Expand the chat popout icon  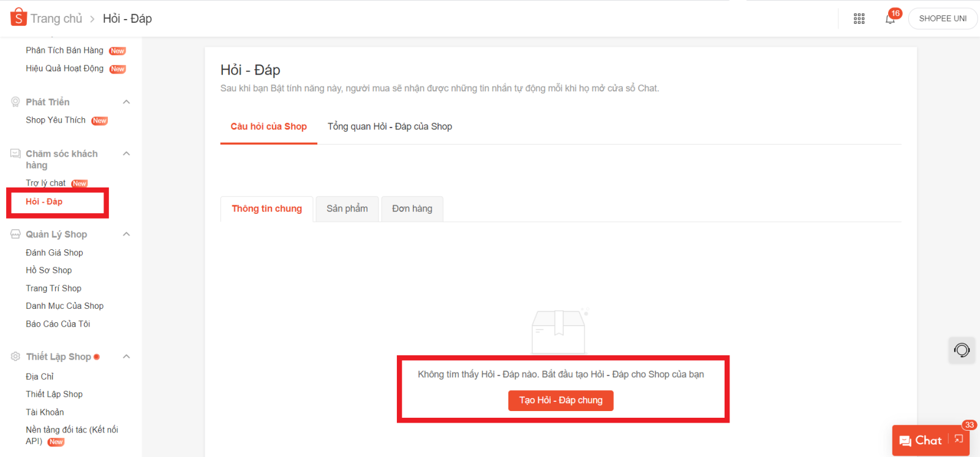[959, 439]
